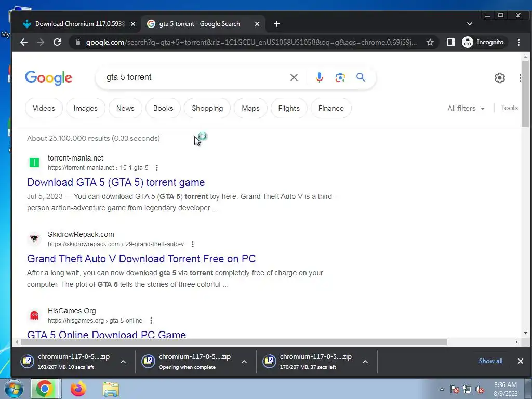Viewport: 532px width, 399px height.
Task: Filter results by Finance
Action: tap(331, 108)
